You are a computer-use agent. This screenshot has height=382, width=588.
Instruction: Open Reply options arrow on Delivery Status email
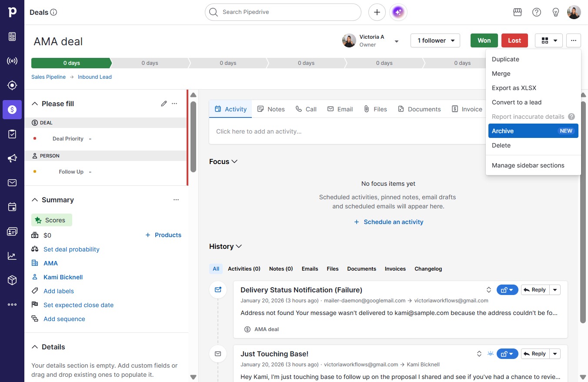(555, 290)
